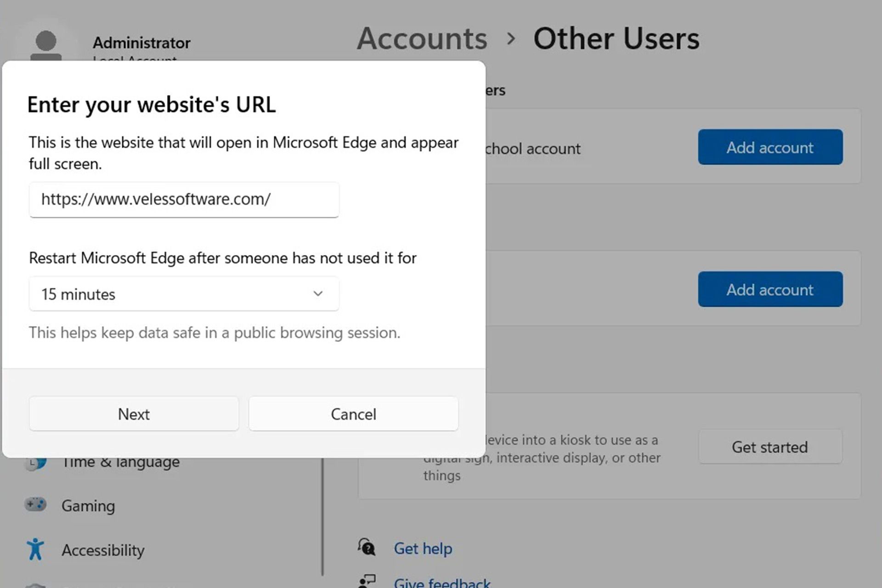
Task: Open Accessibility settings in sidebar
Action: [x=103, y=550]
